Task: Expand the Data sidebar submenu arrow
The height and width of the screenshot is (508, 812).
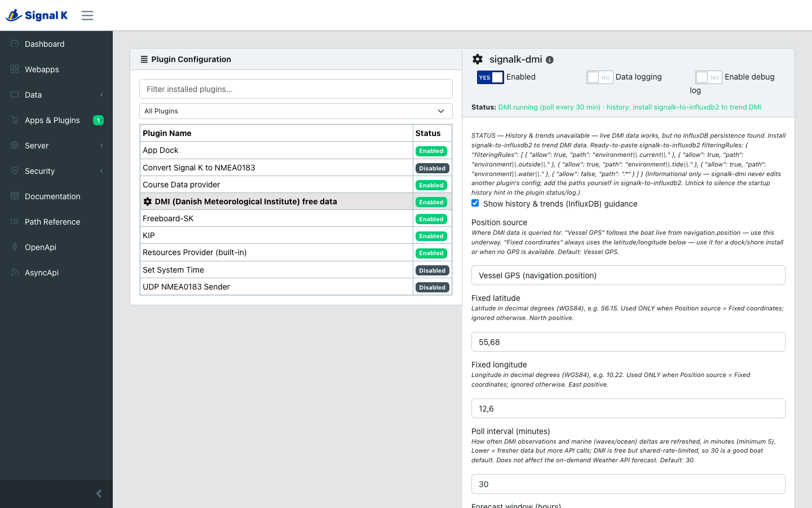Action: coord(101,94)
